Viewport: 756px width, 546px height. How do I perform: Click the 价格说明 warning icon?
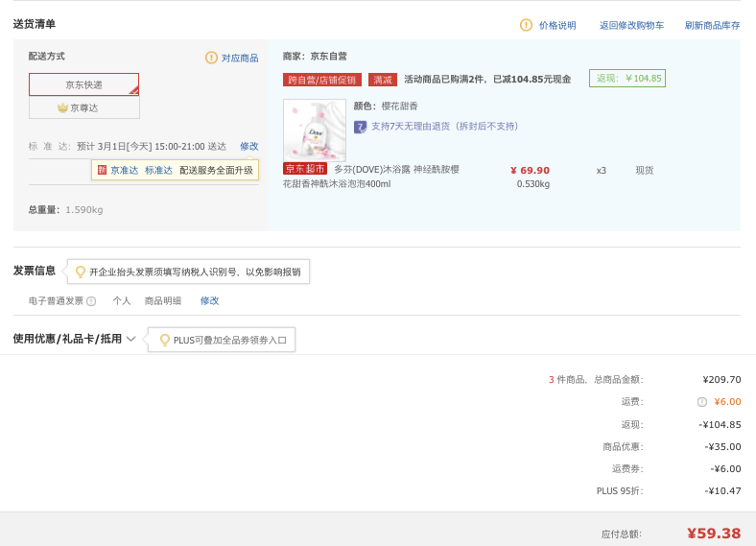point(526,25)
